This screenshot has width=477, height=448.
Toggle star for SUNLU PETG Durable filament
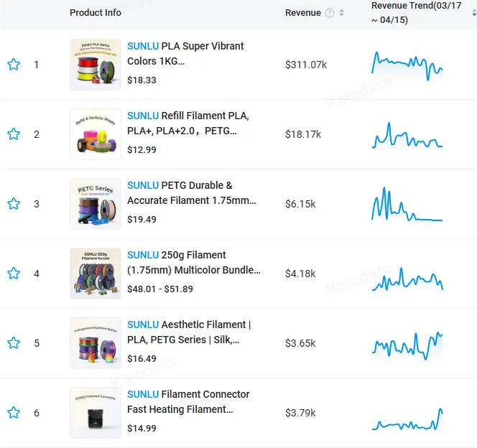[14, 204]
